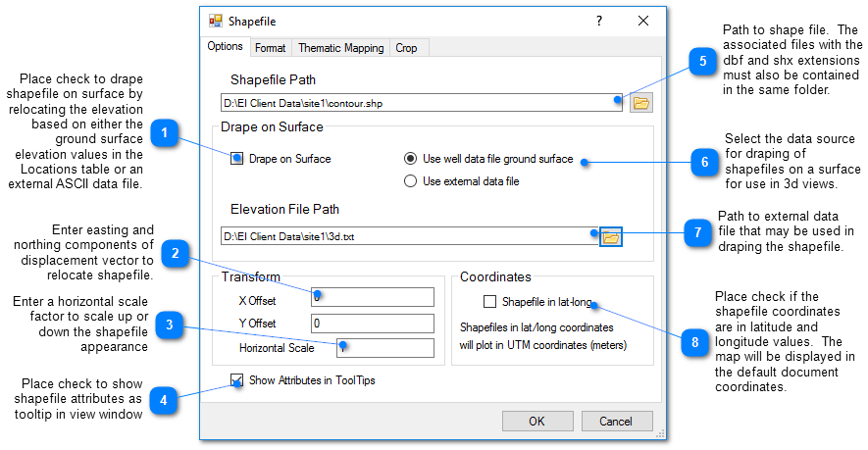
Task: Click the Cancel button
Action: coord(617,421)
